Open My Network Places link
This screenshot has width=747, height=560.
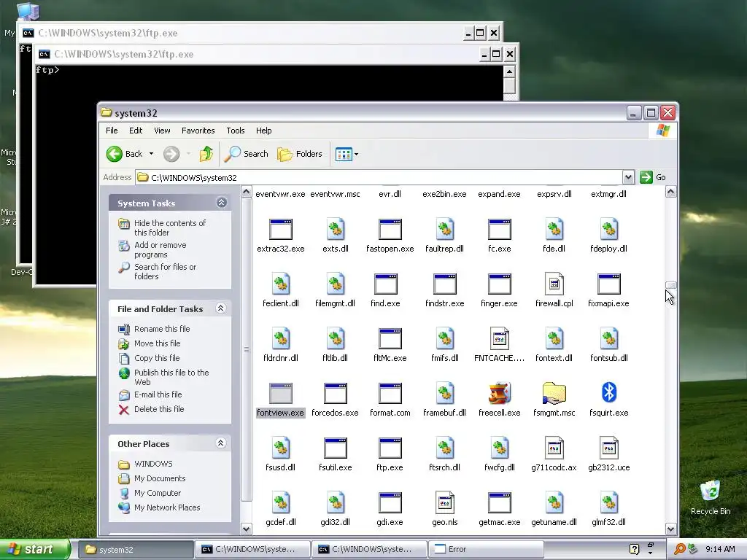pyautogui.click(x=167, y=507)
